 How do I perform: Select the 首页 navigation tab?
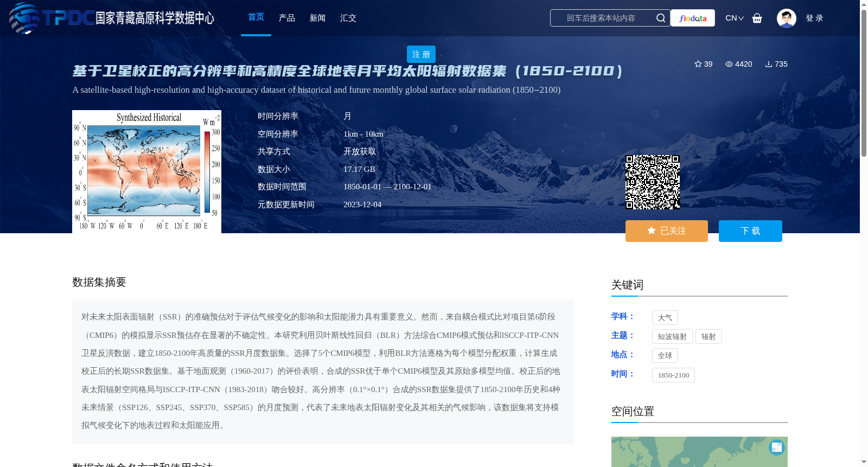tap(256, 17)
